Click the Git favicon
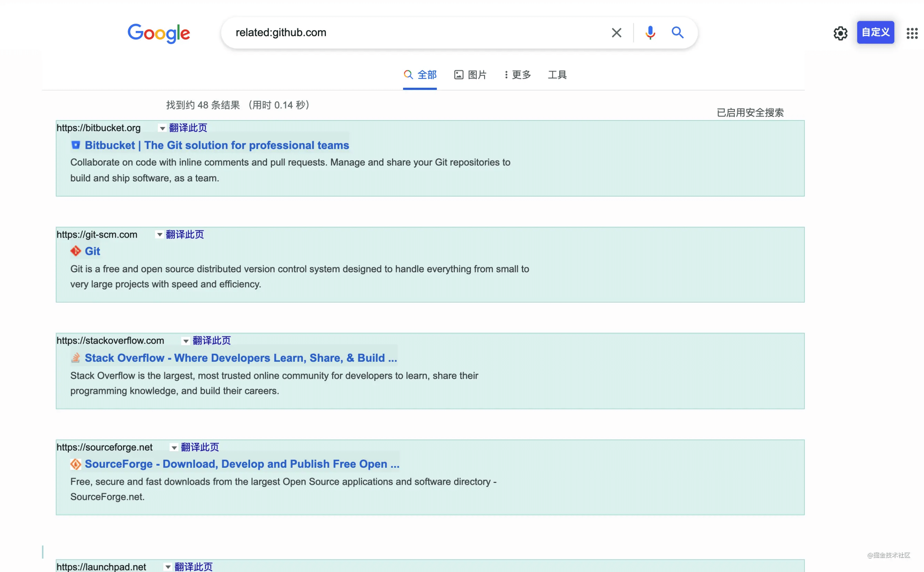 tap(76, 251)
